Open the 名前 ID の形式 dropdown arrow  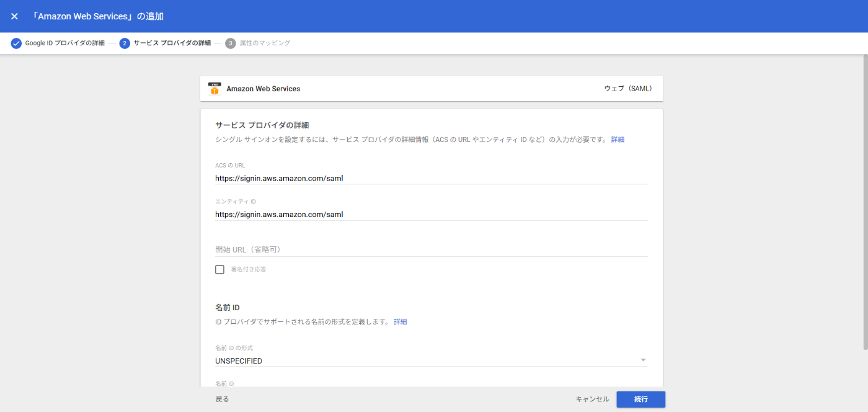(x=643, y=360)
